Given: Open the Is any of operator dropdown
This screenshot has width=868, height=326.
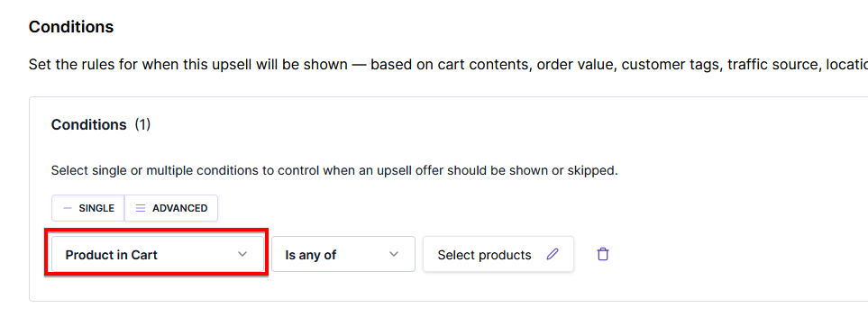Looking at the screenshot, I should tap(343, 255).
